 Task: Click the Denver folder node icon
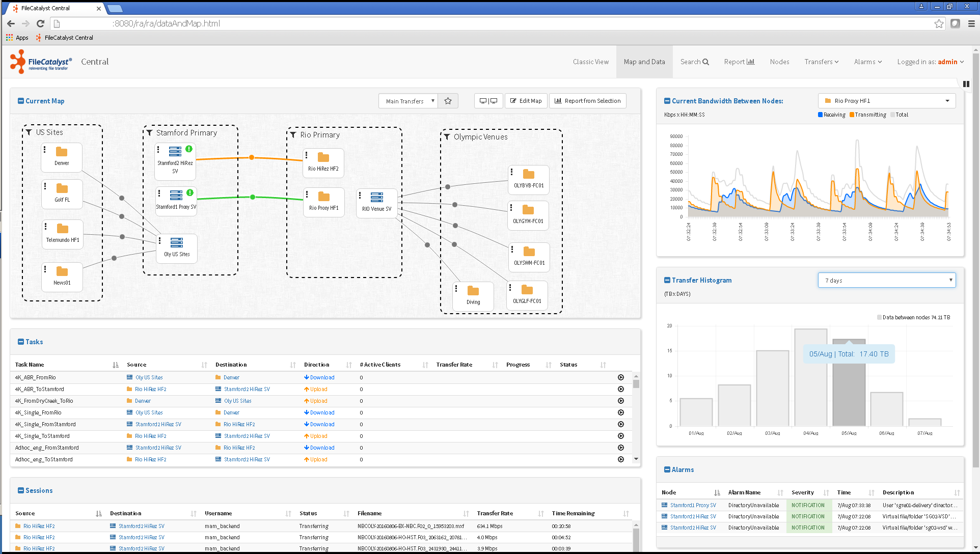62,152
